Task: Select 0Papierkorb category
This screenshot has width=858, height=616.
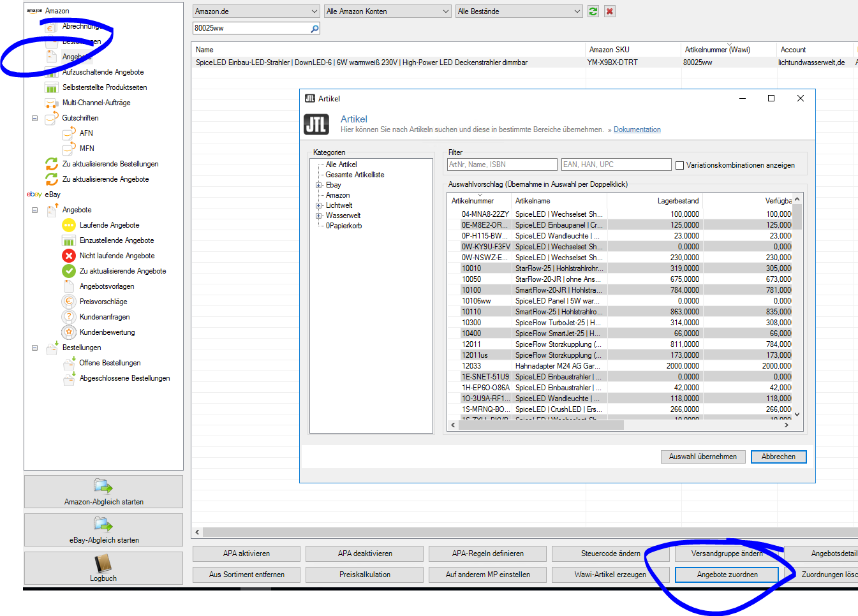Action: click(x=343, y=226)
